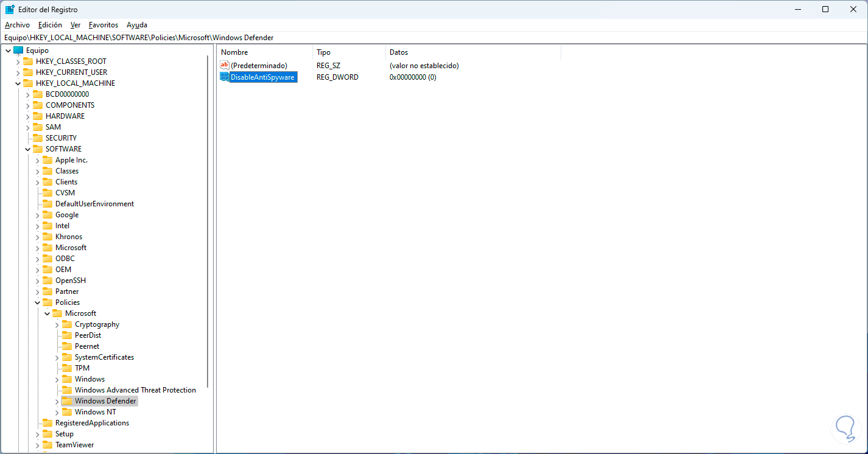
Task: Click the TPM folder icon
Action: [67, 368]
